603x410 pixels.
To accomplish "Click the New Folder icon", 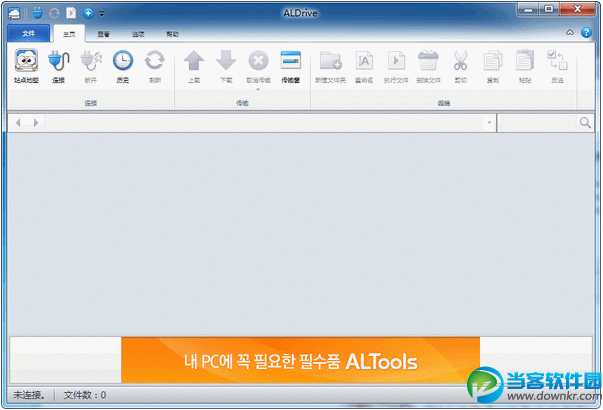I will pyautogui.click(x=330, y=60).
